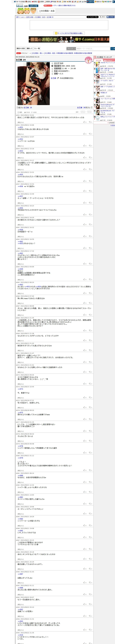
Task: Go to the 南部九州 region
Action: point(98,2)
